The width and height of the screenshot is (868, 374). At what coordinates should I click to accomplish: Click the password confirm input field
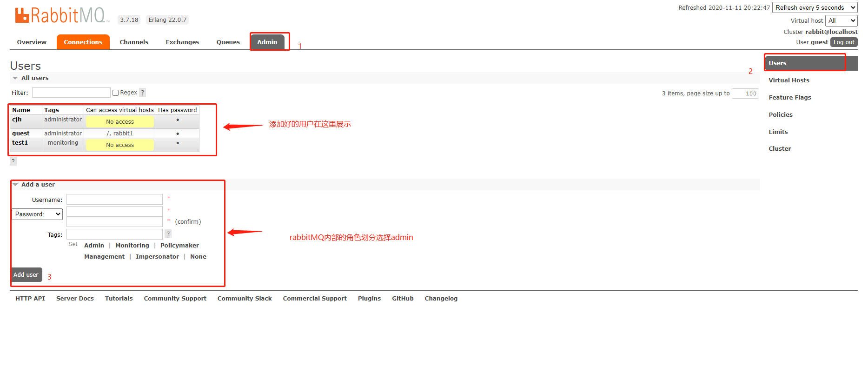(114, 222)
